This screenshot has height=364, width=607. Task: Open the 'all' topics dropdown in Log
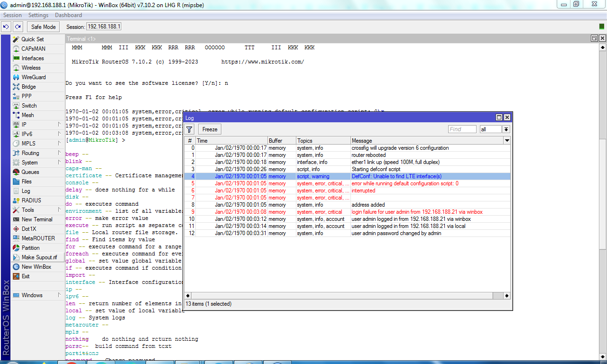pyautogui.click(x=506, y=129)
